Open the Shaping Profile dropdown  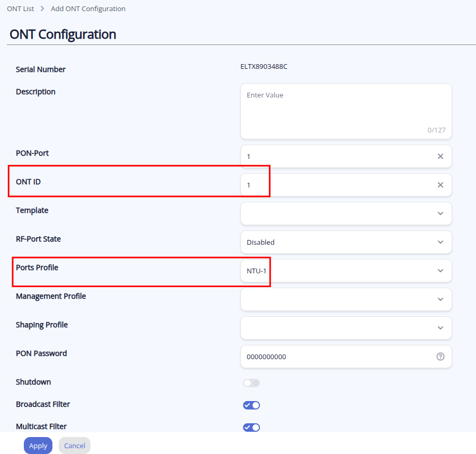point(346,328)
